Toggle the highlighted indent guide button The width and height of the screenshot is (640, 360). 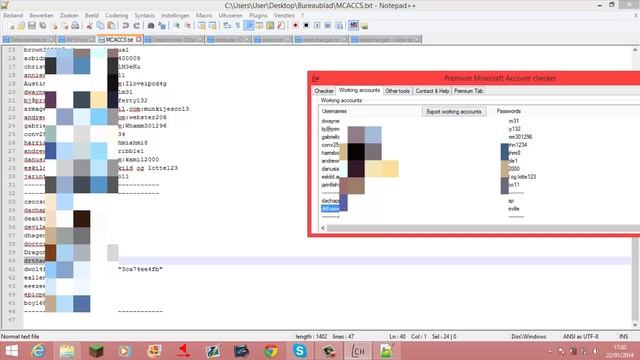[x=249, y=26]
